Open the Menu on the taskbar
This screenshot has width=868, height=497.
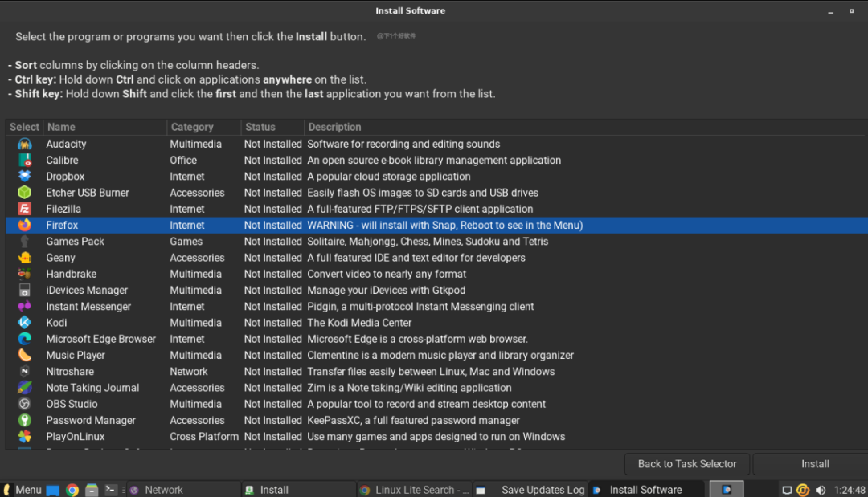(22, 489)
